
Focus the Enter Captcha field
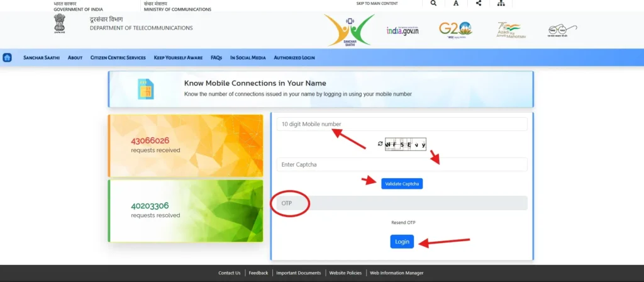click(402, 164)
